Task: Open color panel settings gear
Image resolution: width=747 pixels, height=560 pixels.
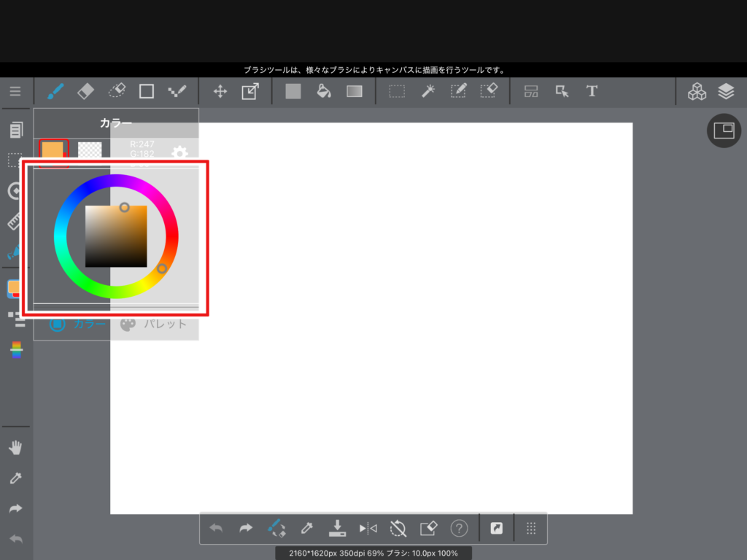Action: coord(179,152)
